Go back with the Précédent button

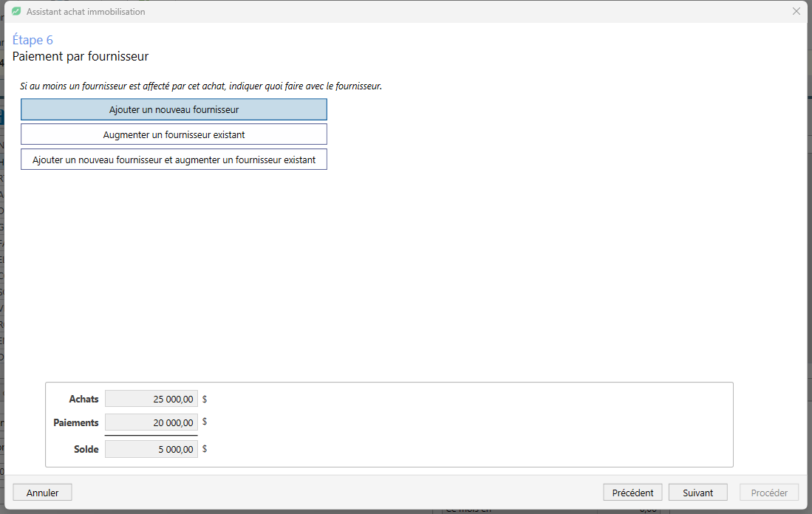pos(632,493)
